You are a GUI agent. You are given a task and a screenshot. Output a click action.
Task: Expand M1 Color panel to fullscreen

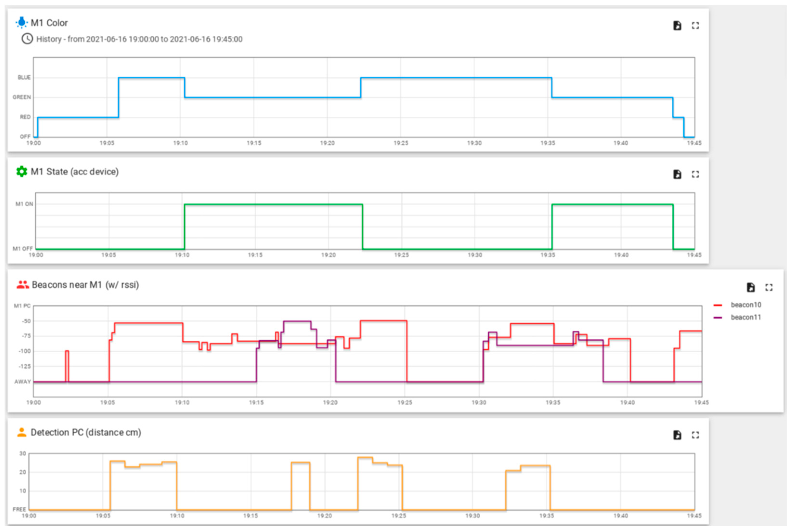[x=695, y=26]
